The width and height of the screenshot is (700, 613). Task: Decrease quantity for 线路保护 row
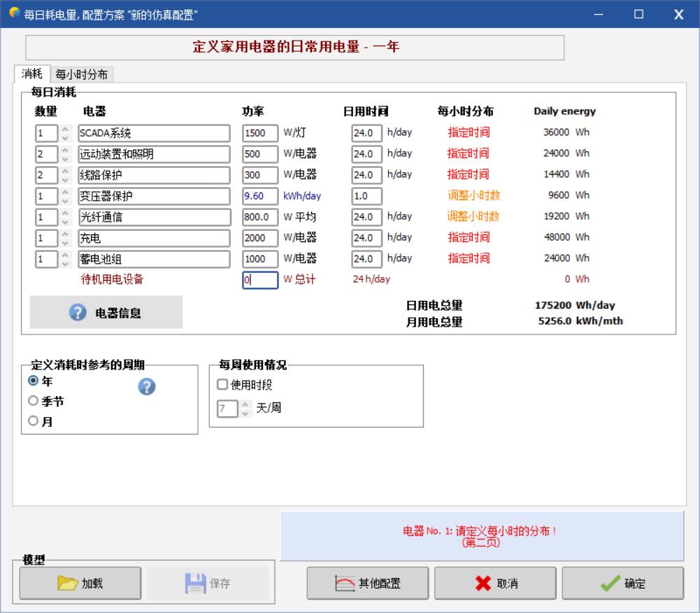[65, 178]
